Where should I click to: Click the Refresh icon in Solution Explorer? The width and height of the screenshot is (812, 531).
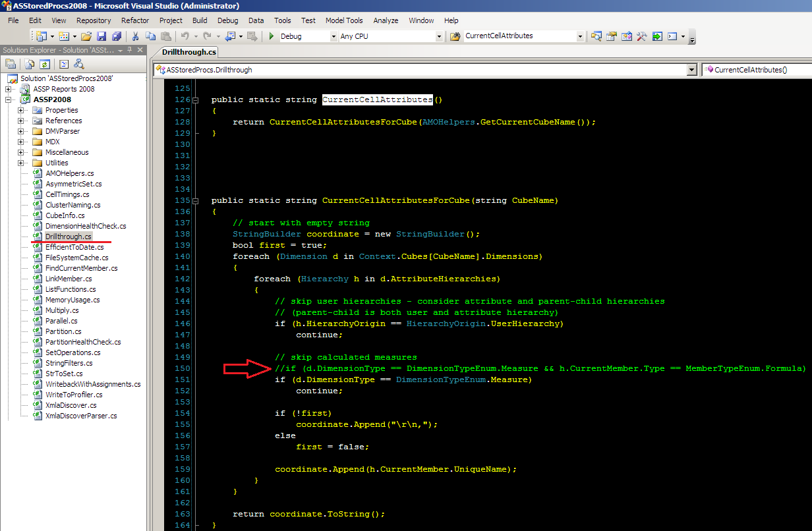pos(44,64)
